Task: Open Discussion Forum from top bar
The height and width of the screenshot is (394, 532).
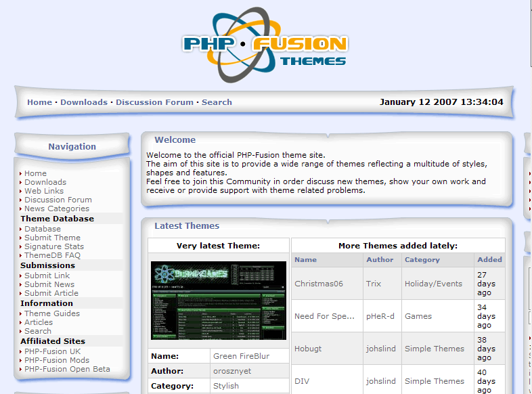Action: coord(154,102)
